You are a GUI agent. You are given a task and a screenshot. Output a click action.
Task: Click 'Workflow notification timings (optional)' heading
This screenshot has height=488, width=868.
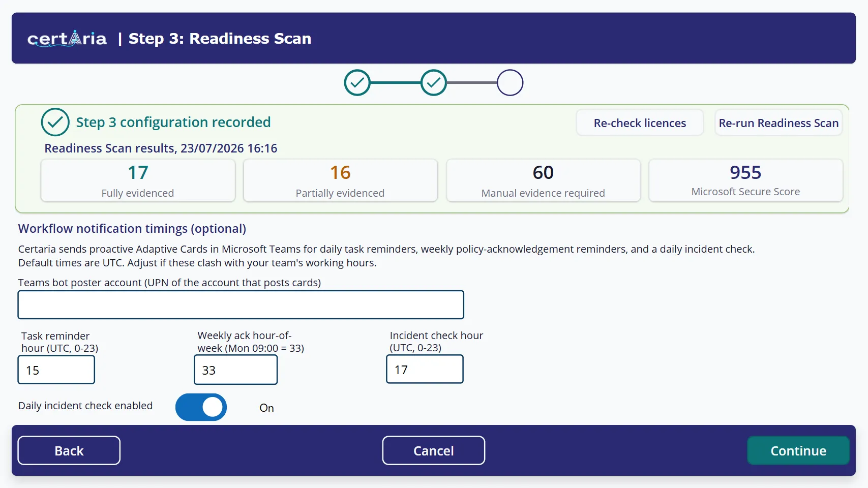pyautogui.click(x=132, y=229)
